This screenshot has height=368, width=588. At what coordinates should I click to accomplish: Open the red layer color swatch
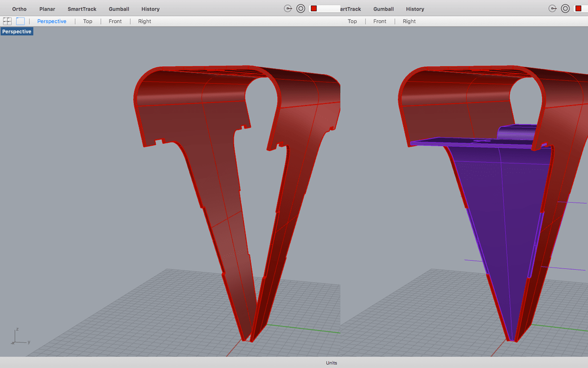tap(314, 8)
